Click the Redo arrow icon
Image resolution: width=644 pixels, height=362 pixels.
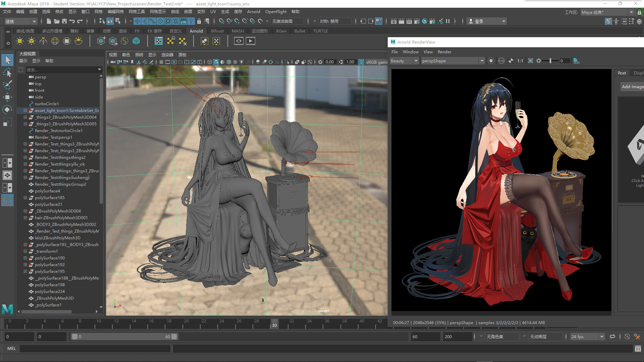coord(80,21)
